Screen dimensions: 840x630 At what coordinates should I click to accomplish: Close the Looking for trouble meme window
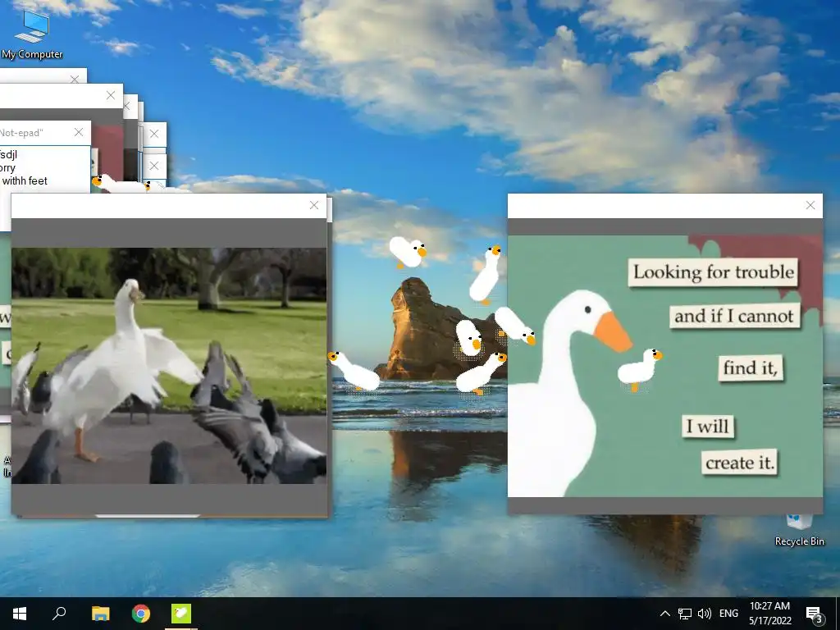(810, 205)
